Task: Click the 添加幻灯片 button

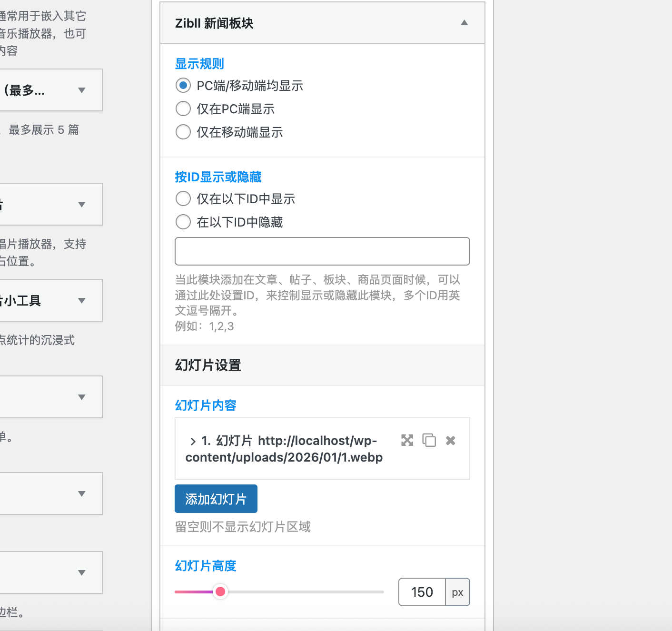Action: [x=216, y=498]
